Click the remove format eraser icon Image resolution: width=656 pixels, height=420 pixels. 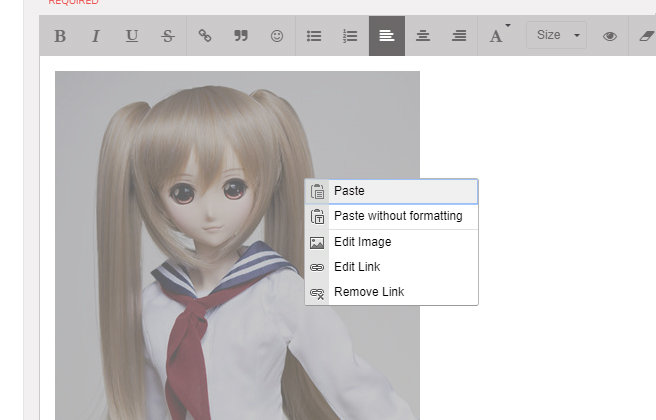tap(646, 36)
